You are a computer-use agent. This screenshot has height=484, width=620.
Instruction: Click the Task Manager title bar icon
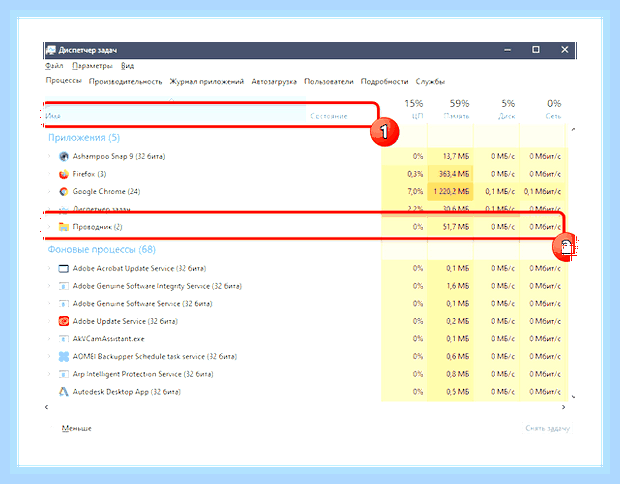(x=51, y=50)
